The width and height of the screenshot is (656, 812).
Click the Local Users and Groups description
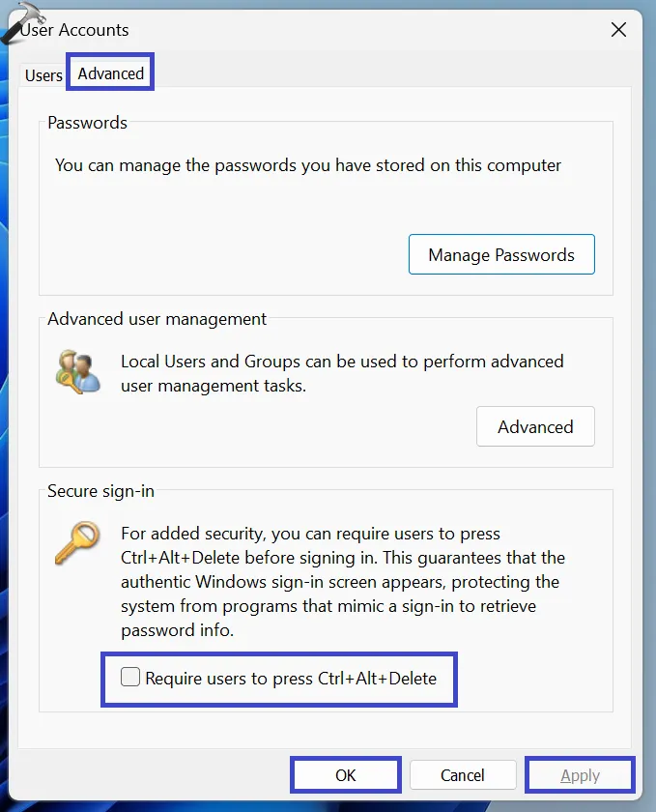(342, 373)
